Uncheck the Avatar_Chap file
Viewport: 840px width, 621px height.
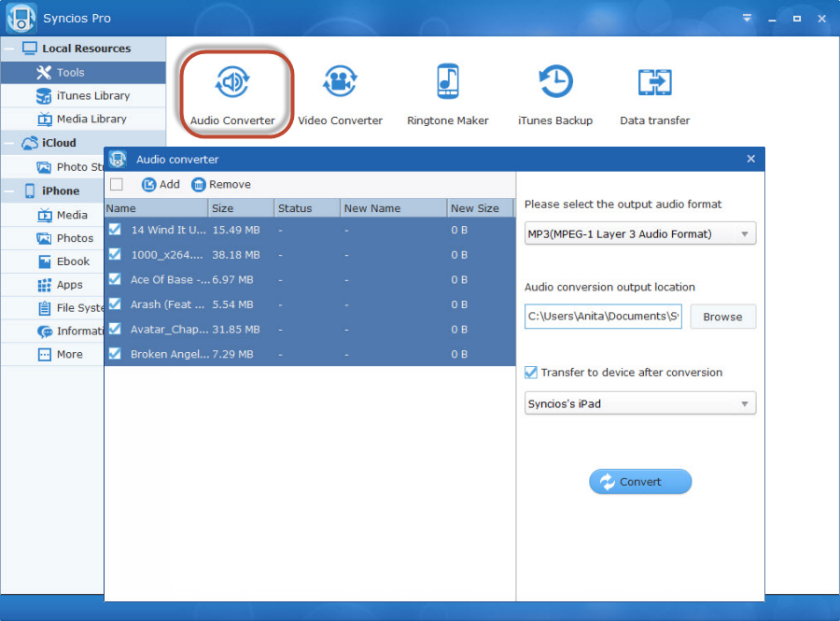pos(115,329)
